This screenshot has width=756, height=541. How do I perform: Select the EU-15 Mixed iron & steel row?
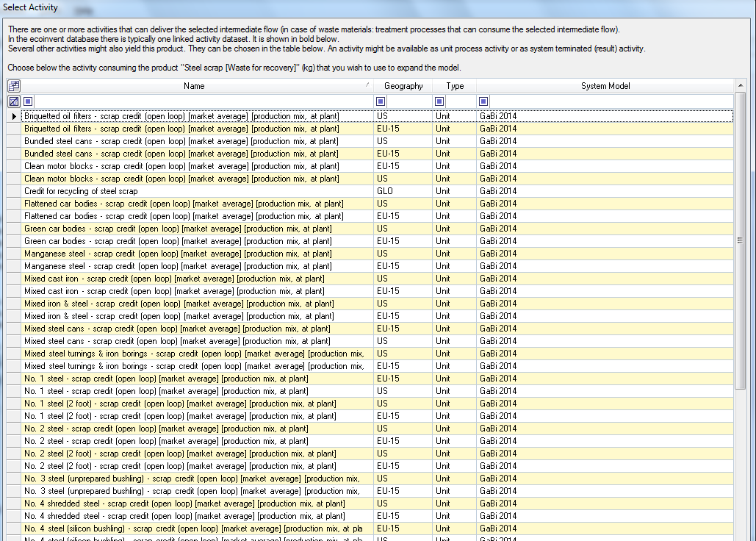370,317
